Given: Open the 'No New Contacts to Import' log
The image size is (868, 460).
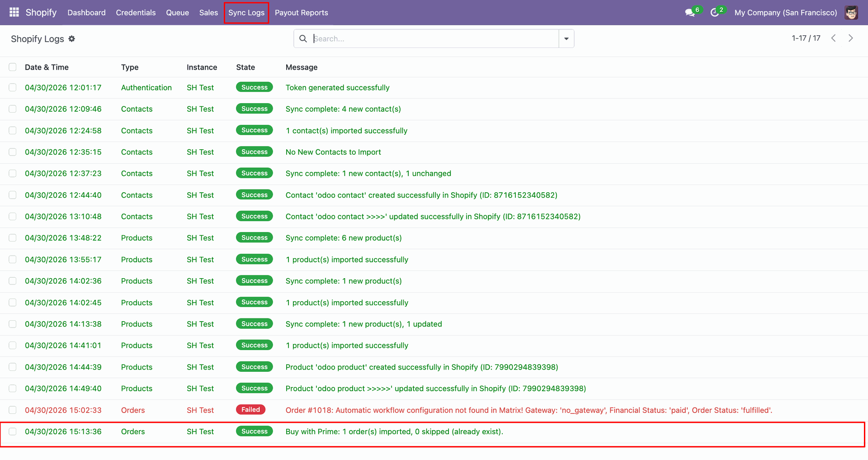Looking at the screenshot, I should pos(333,152).
